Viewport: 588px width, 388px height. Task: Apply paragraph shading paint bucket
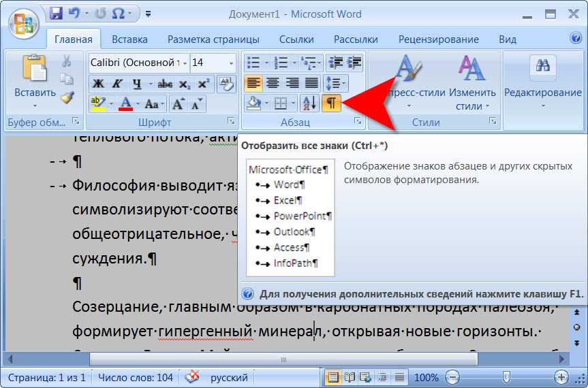pos(254,103)
